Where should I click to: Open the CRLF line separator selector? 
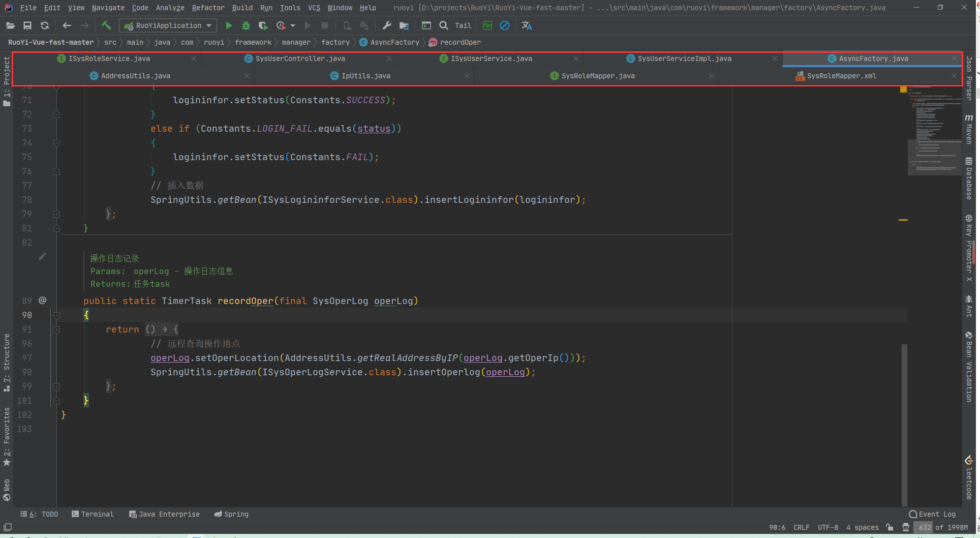click(x=802, y=527)
